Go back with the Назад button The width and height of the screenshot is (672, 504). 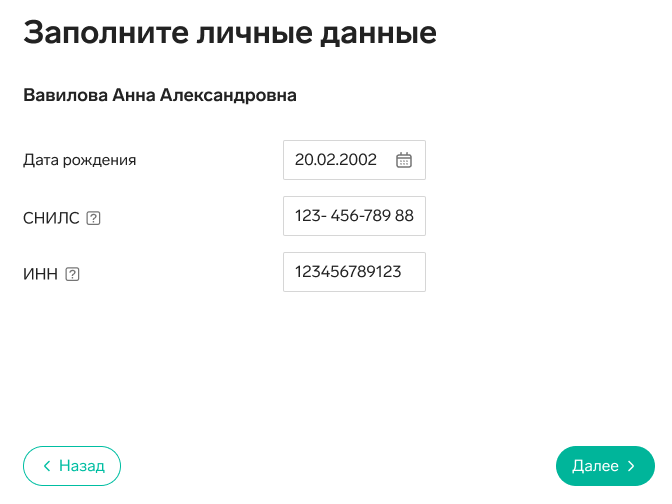click(x=72, y=466)
